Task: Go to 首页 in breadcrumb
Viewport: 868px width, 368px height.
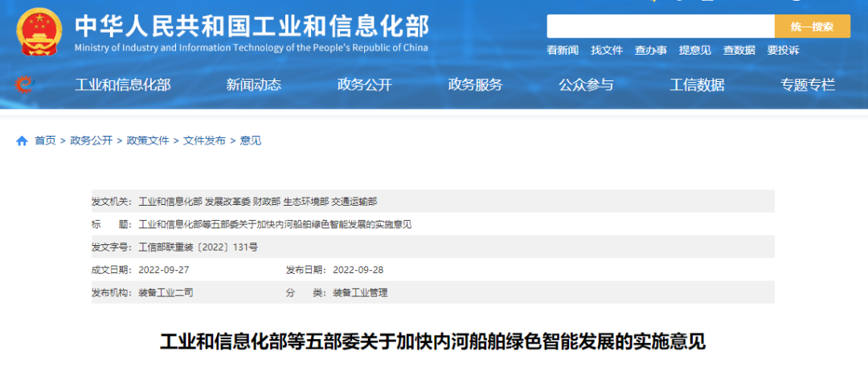Action: coord(45,141)
